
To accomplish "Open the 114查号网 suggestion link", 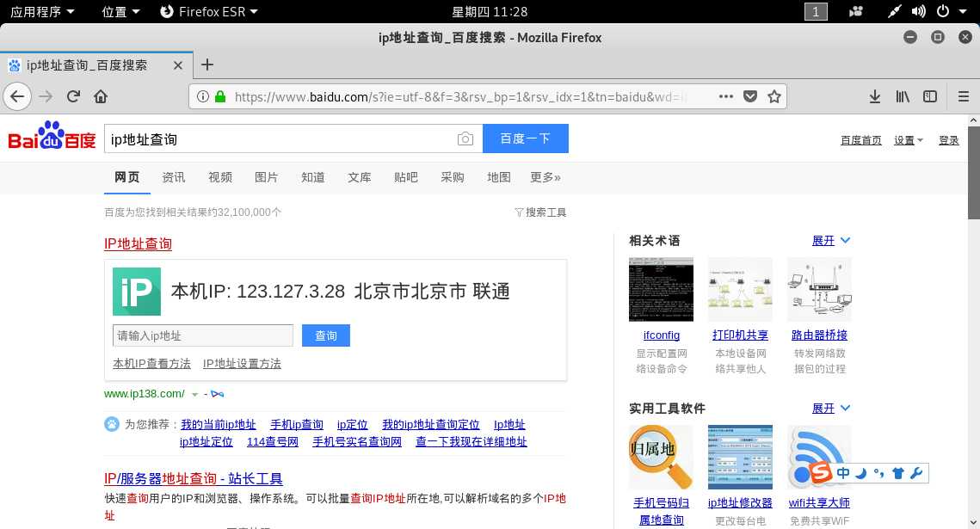I will [x=273, y=441].
